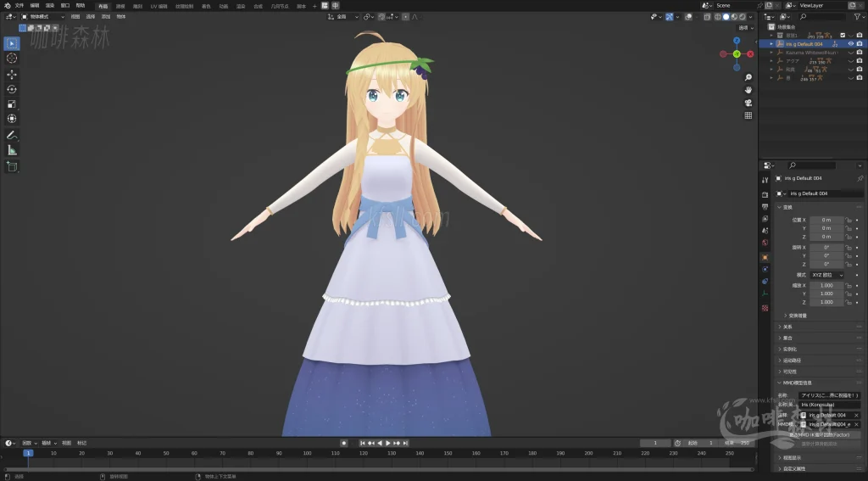Open the Tool properties tab
Screen dimensions: 868x481
coord(765,181)
